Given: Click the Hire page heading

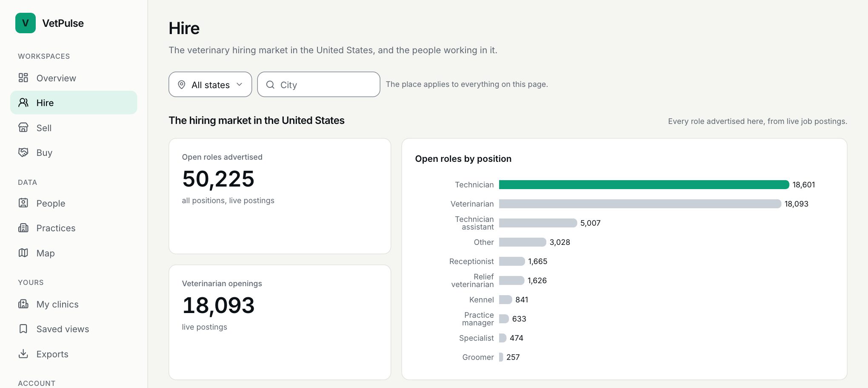Looking at the screenshot, I should pos(184,28).
